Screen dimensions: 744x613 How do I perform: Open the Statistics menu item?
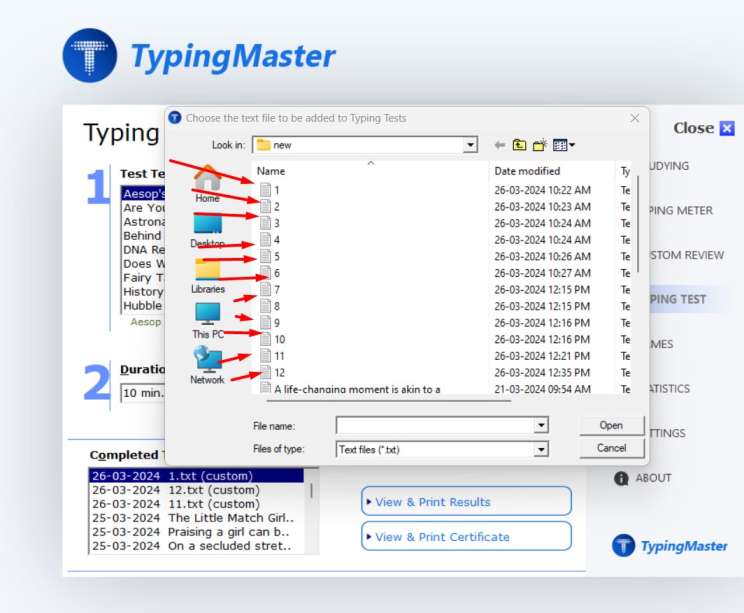click(669, 389)
